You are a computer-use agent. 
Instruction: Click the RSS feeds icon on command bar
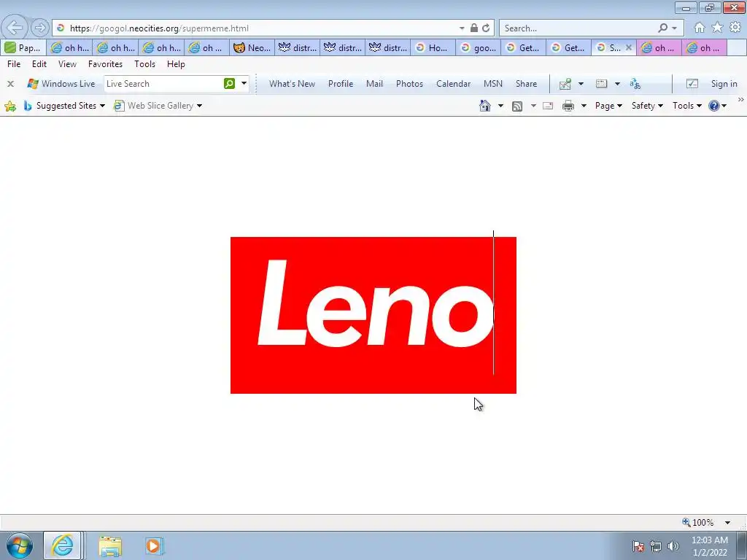tap(517, 106)
